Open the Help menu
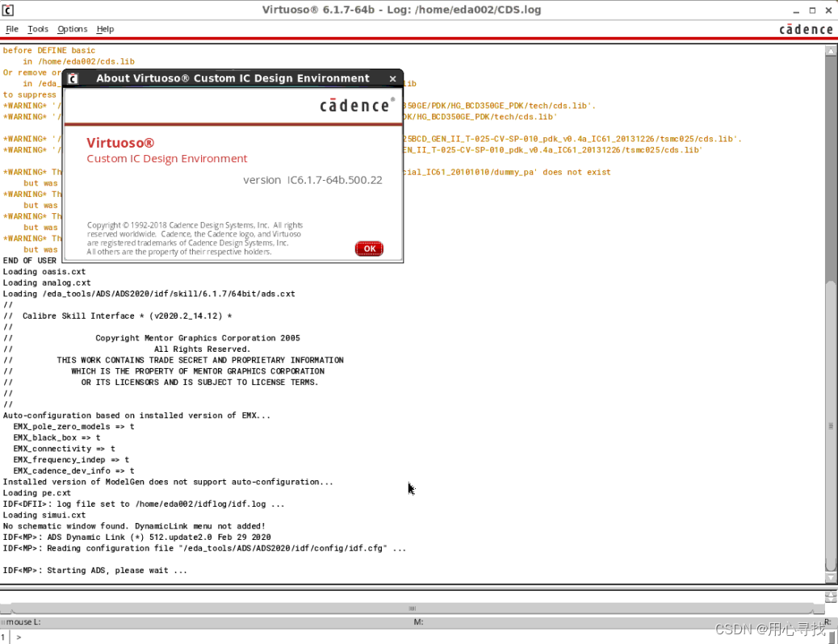838x644 pixels. pos(105,29)
